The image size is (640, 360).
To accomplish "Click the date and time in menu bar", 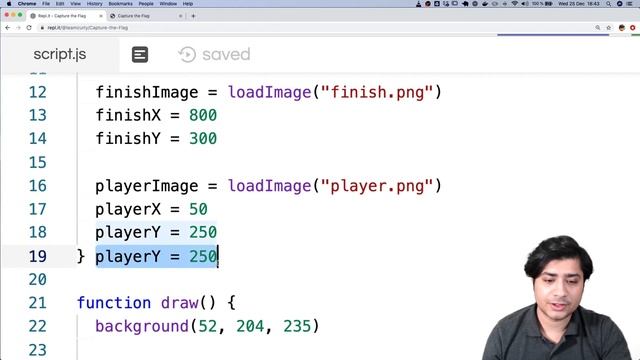I will click(x=579, y=4).
